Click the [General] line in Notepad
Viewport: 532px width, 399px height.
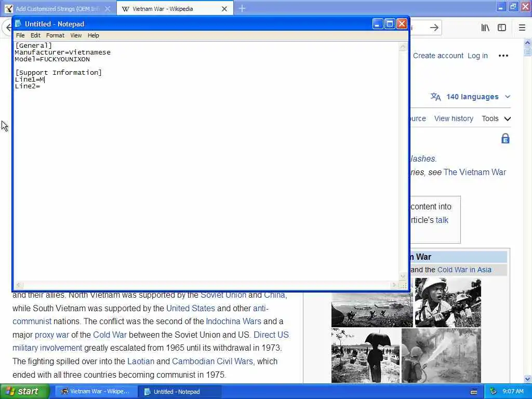pos(34,46)
